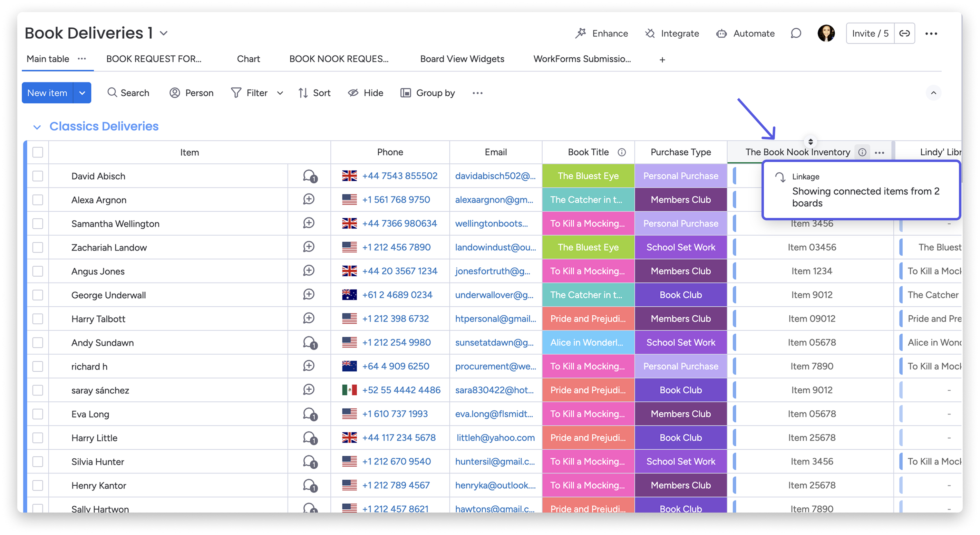The width and height of the screenshot is (980, 535).
Task: Collapse the Classics Deliveries group
Action: (37, 127)
